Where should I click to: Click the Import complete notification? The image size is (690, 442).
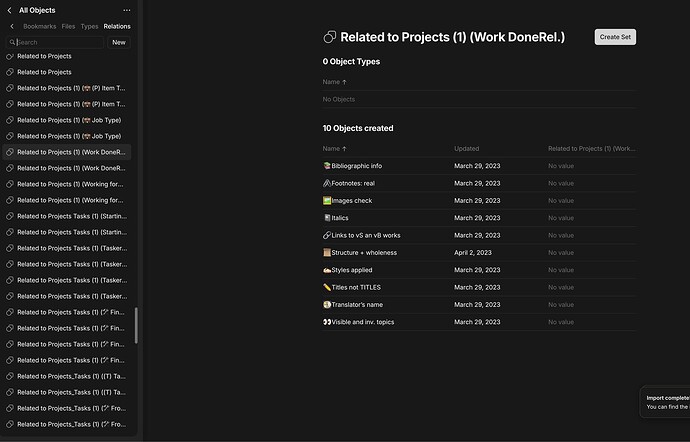(x=665, y=402)
